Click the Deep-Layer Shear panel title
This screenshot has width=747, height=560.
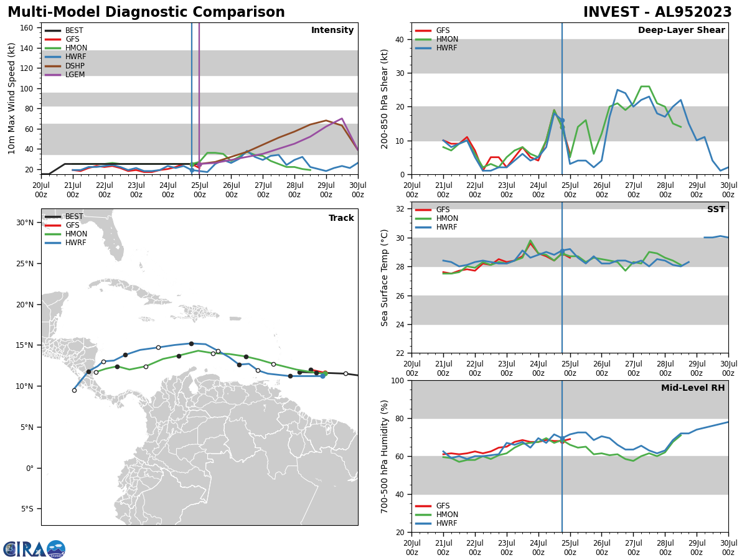tap(681, 30)
